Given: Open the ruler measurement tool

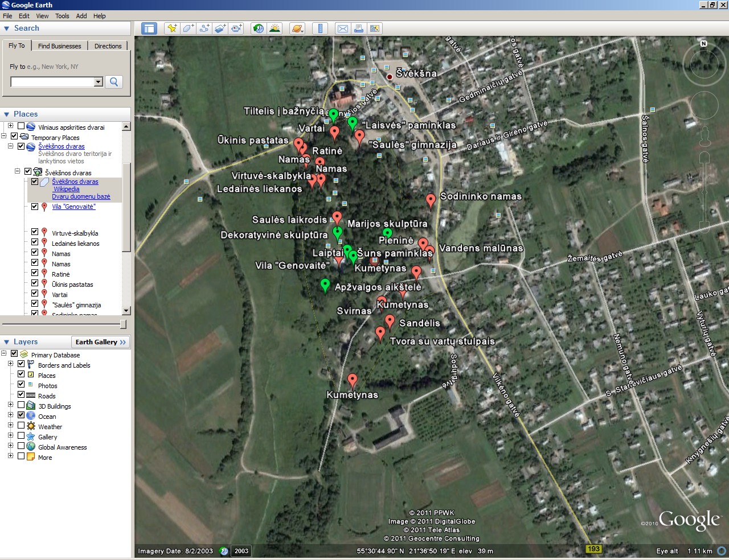Looking at the screenshot, I should (x=320, y=28).
